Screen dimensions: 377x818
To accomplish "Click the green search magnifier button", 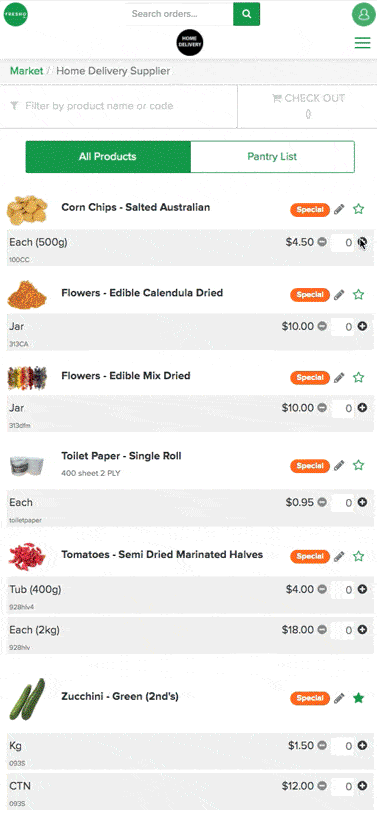I will (246, 14).
